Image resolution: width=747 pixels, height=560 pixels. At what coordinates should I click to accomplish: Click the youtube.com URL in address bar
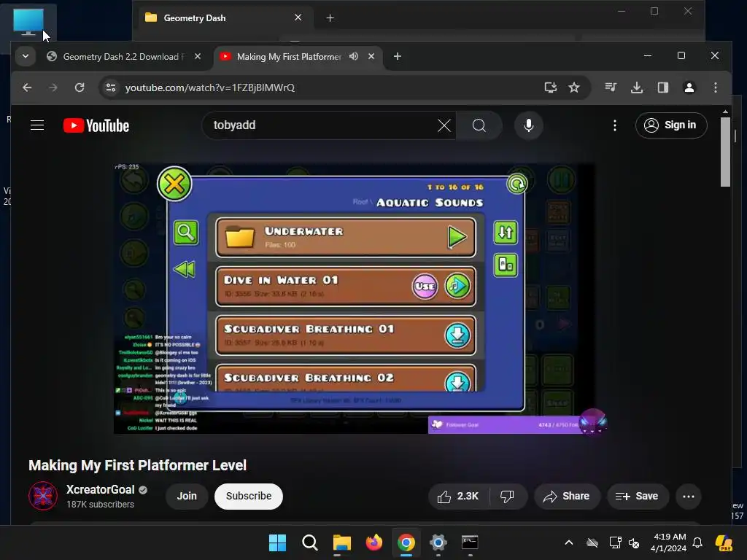(x=209, y=87)
